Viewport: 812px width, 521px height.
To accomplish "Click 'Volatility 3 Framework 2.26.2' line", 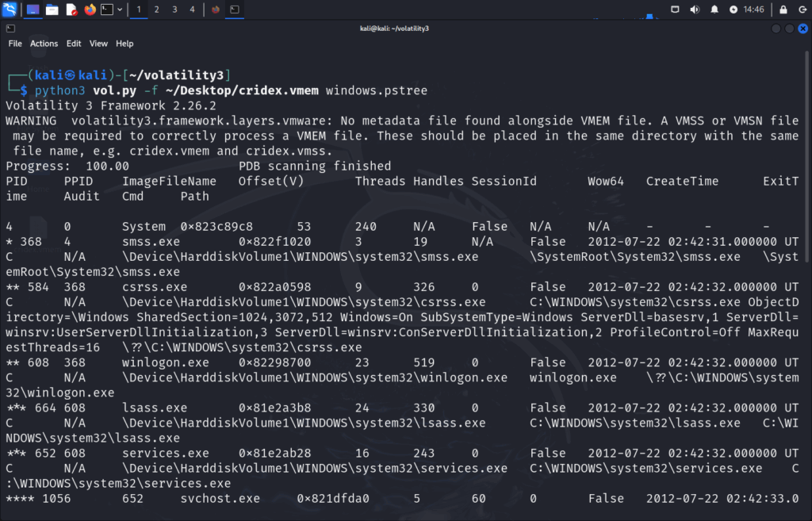I will [x=111, y=105].
